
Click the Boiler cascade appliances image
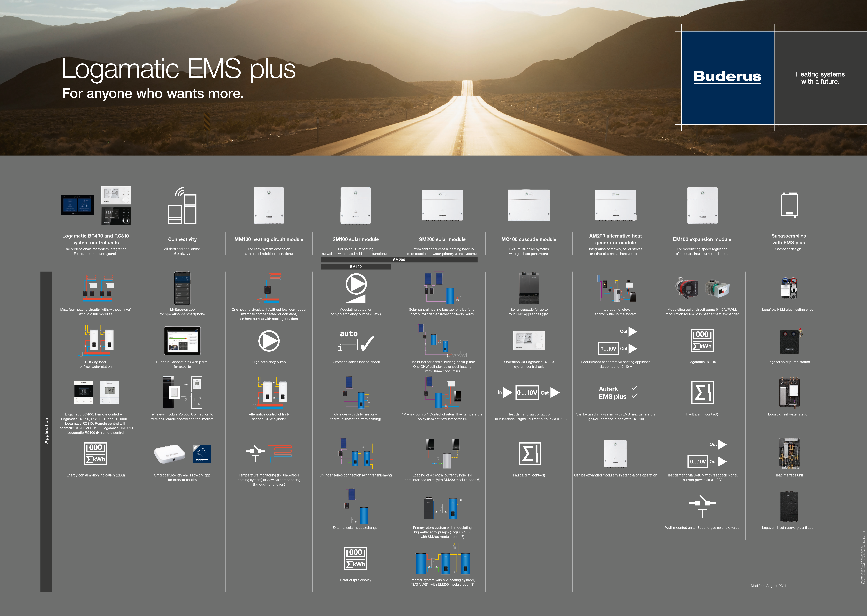point(529,288)
